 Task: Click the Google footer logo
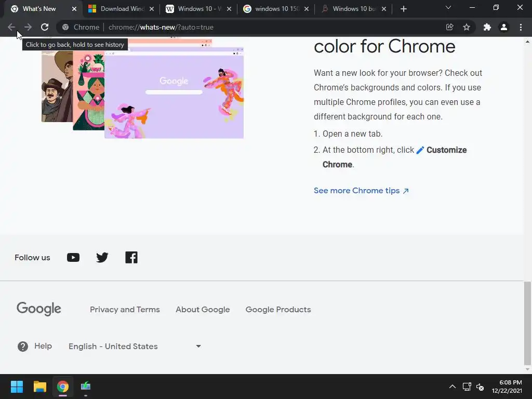[x=38, y=309]
